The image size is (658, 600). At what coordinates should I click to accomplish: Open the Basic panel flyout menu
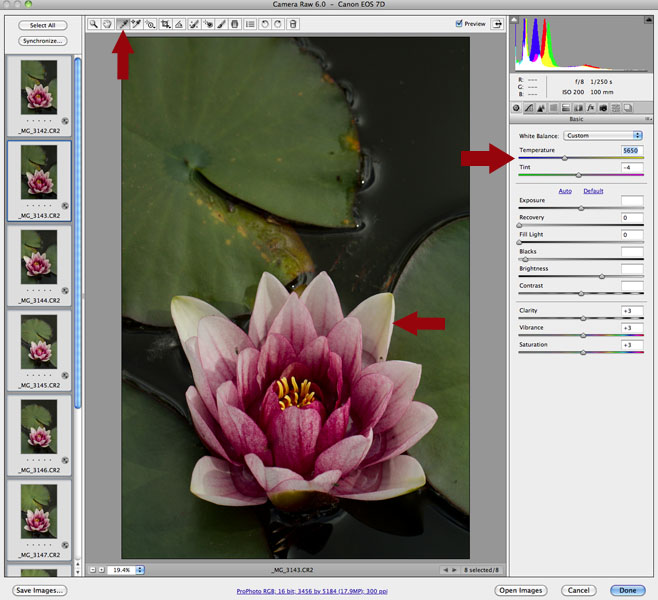(x=648, y=119)
